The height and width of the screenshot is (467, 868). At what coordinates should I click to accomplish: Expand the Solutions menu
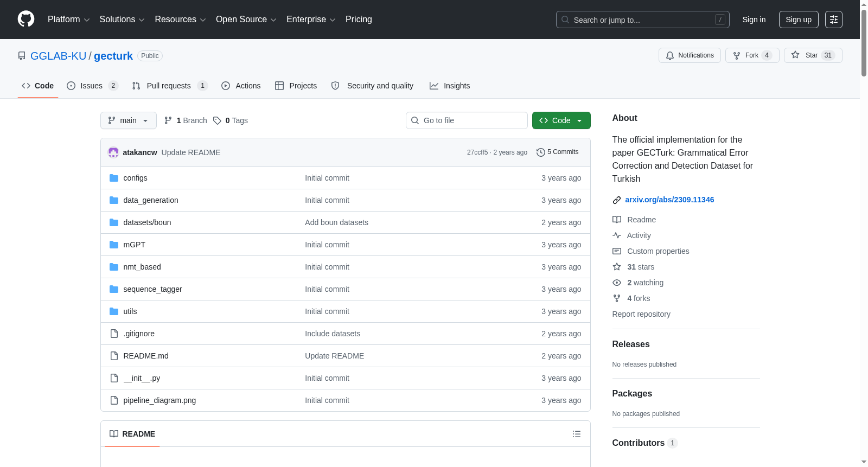click(x=122, y=20)
